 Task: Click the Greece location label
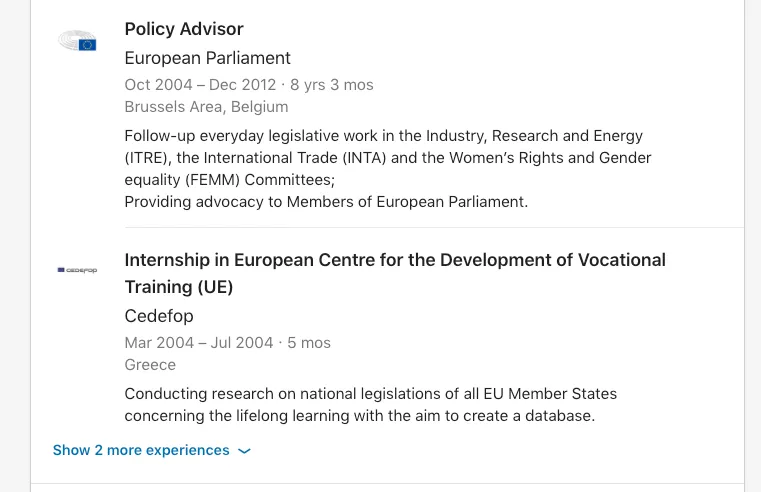(150, 365)
